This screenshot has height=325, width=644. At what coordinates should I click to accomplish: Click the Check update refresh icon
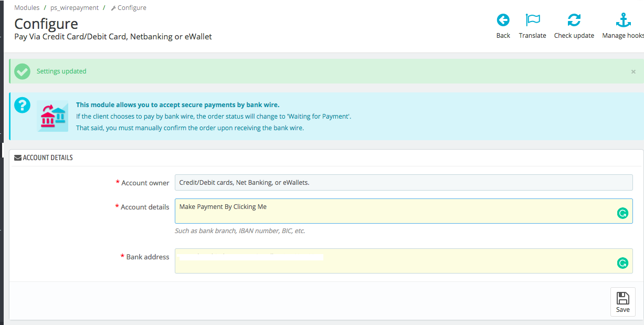[x=574, y=20]
